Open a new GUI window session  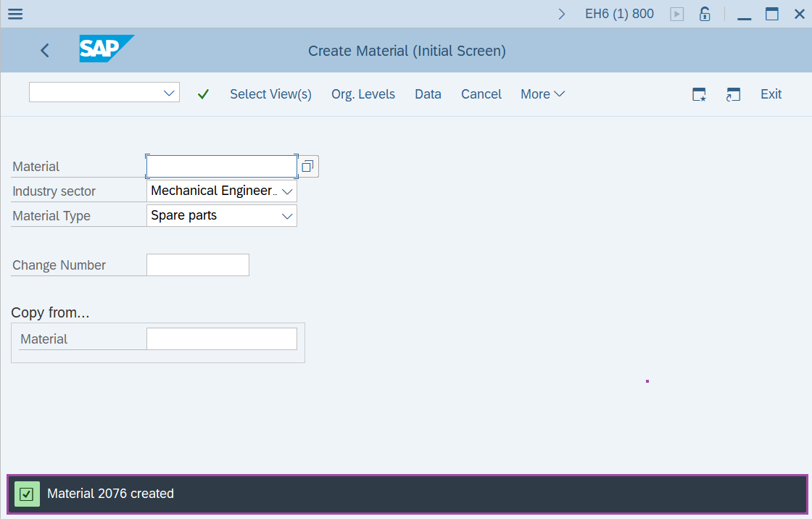(733, 94)
